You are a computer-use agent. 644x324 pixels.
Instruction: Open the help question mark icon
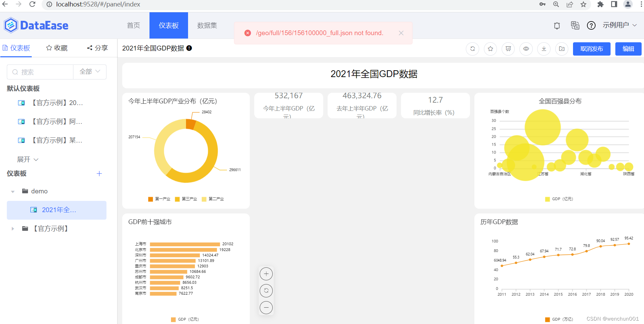click(x=591, y=26)
